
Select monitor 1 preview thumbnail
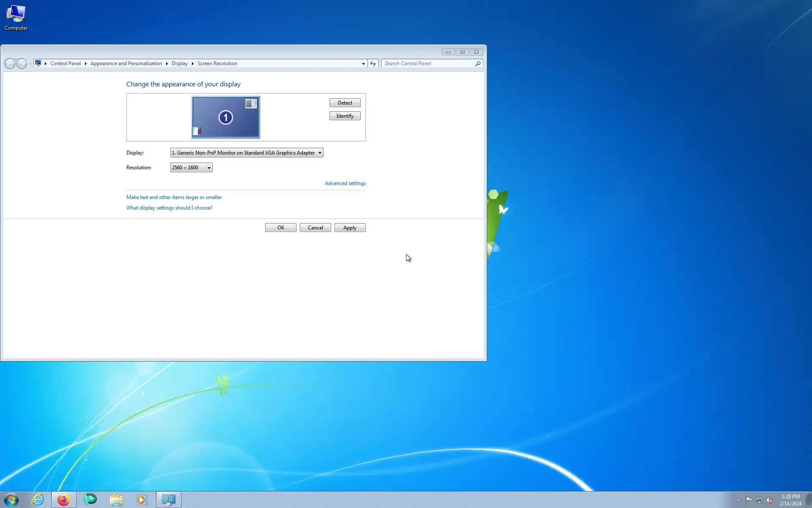click(225, 117)
